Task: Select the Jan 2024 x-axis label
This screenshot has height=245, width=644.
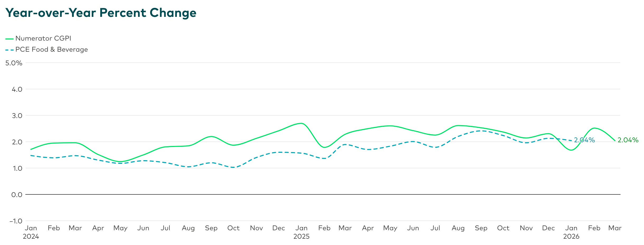Action: click(x=31, y=228)
